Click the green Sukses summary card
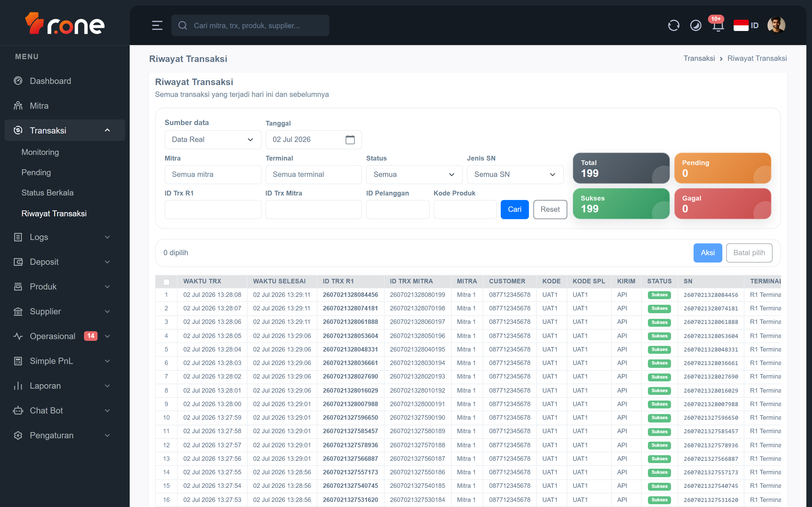This screenshot has height=507, width=812. (621, 204)
